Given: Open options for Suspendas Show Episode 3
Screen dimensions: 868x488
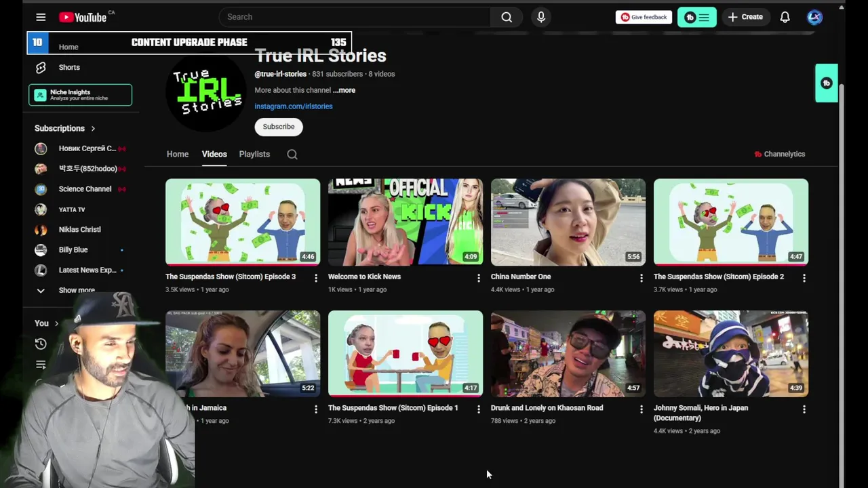Looking at the screenshot, I should [315, 278].
